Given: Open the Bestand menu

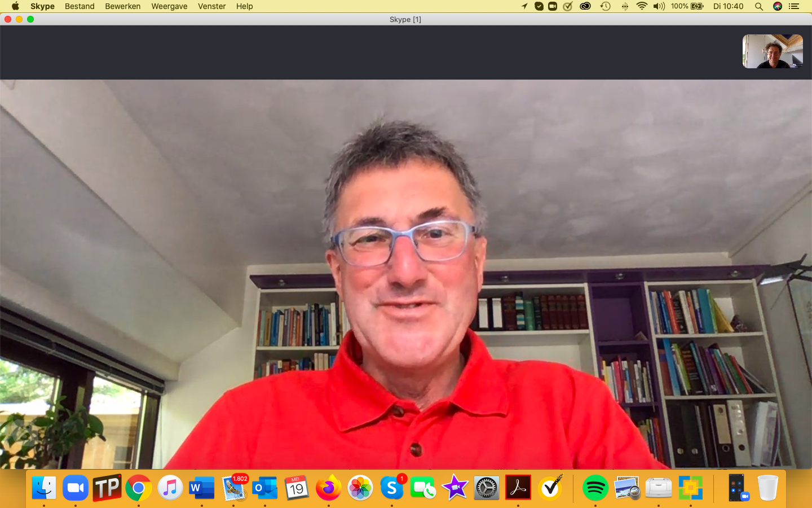Looking at the screenshot, I should coord(80,6).
